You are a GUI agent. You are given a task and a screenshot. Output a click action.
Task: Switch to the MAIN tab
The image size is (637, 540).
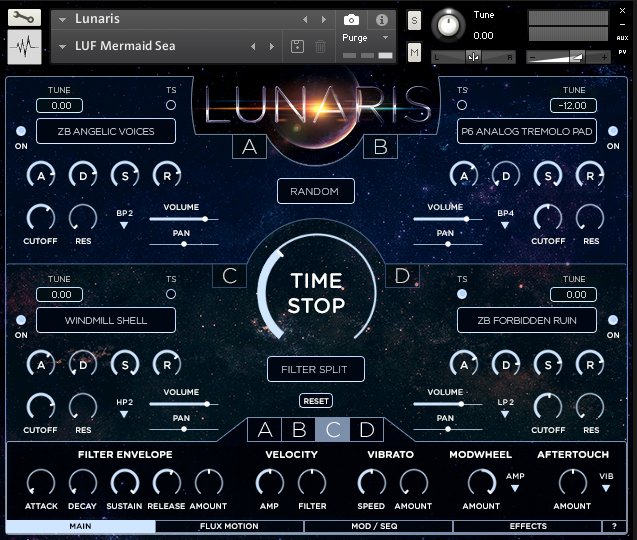80,526
